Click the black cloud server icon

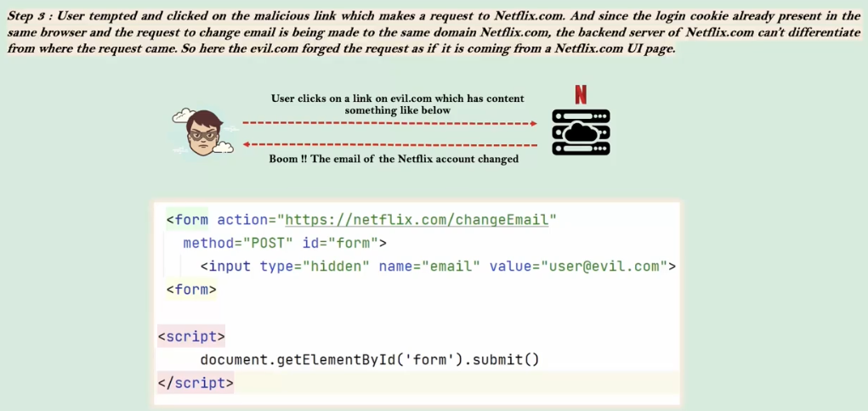point(581,132)
